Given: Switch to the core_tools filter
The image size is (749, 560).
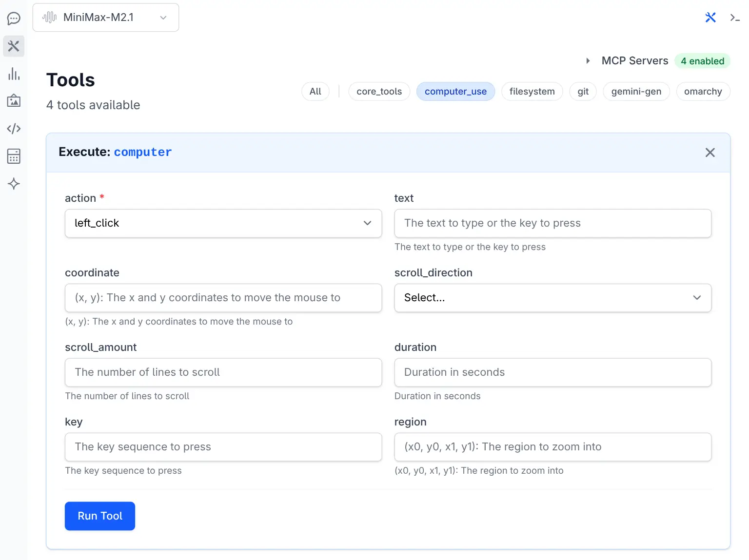Looking at the screenshot, I should point(379,92).
